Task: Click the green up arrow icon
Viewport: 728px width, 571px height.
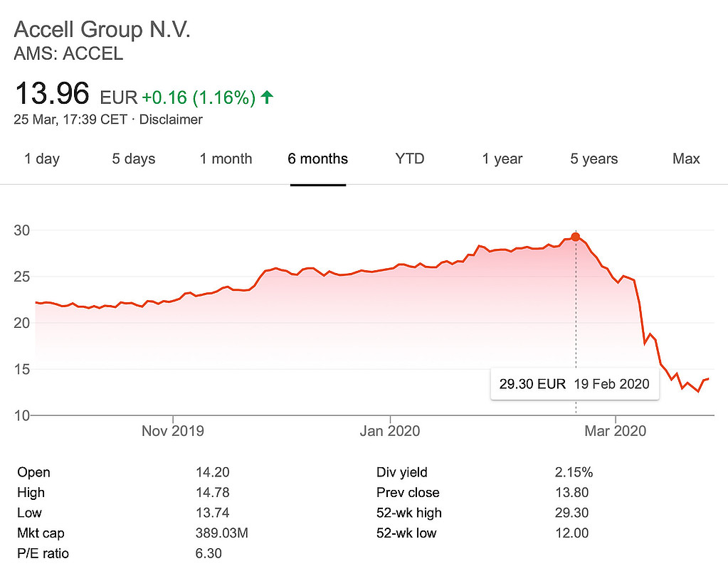Action: [x=267, y=97]
